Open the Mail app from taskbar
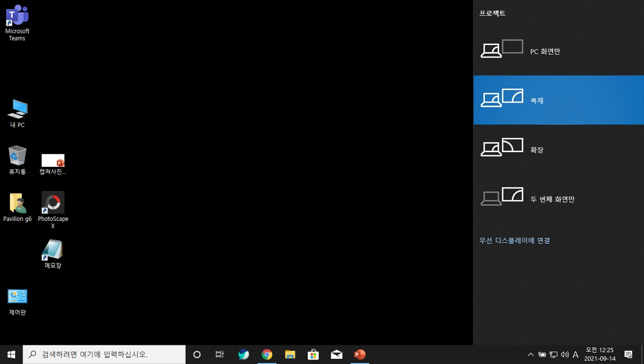 tap(336, 354)
